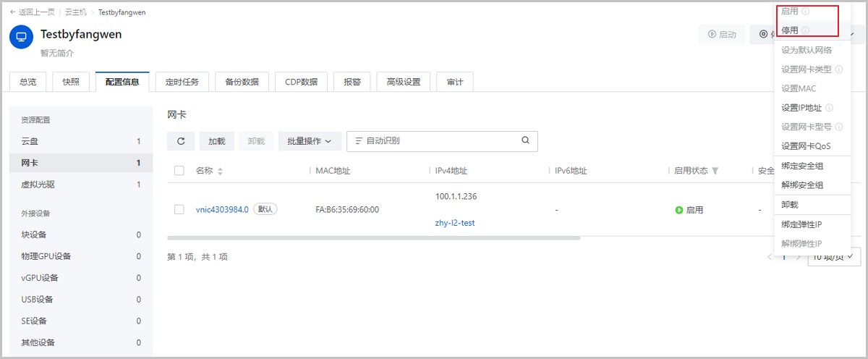This screenshot has width=868, height=359.
Task: Click the 启用状态 filter funnel icon
Action: click(715, 172)
